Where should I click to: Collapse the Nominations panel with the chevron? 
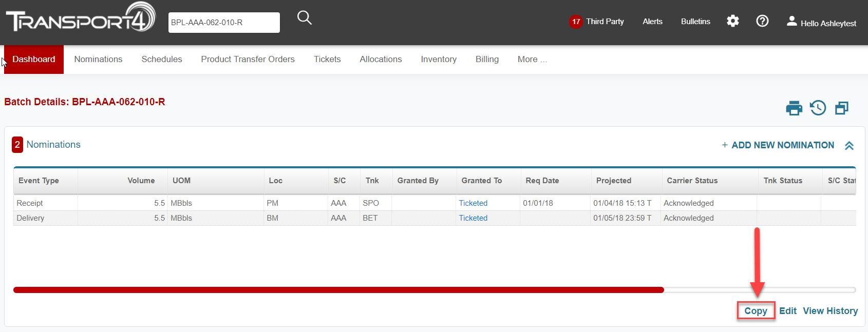click(x=849, y=146)
